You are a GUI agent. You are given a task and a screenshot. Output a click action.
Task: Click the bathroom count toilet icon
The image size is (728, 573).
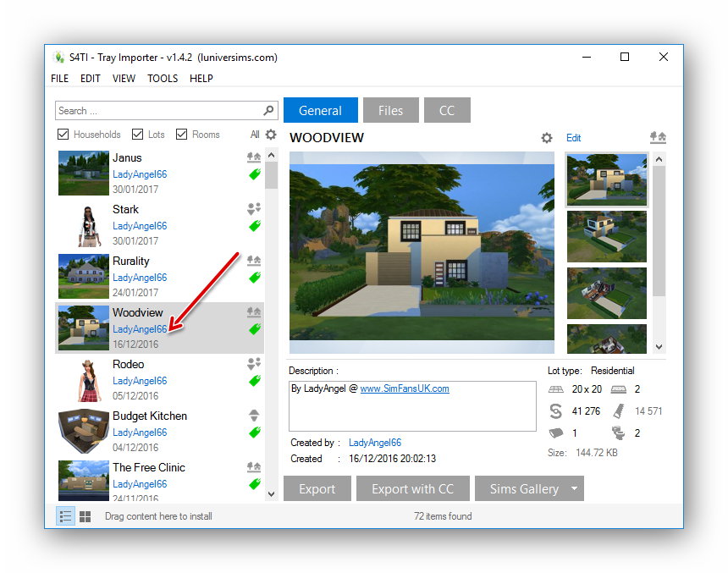click(x=619, y=433)
